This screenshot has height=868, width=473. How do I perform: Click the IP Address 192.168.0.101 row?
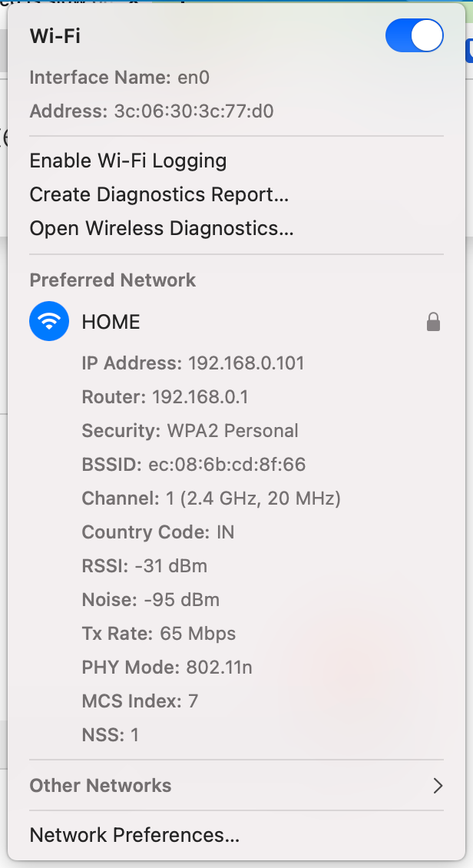[x=193, y=363]
